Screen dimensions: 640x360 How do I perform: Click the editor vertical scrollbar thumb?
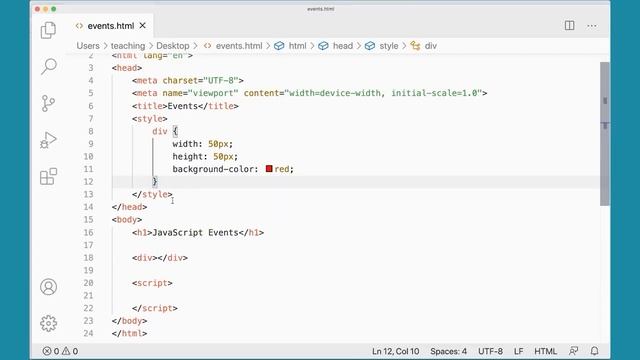coord(604,134)
